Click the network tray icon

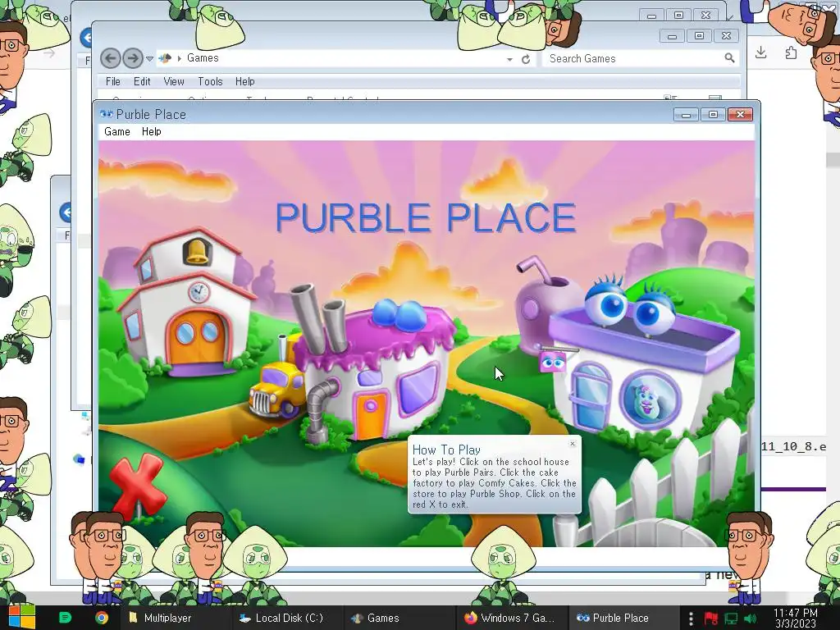pyautogui.click(x=731, y=619)
